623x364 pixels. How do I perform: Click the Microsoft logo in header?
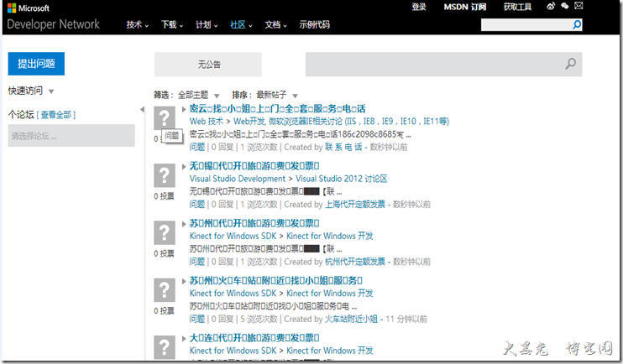(x=29, y=8)
